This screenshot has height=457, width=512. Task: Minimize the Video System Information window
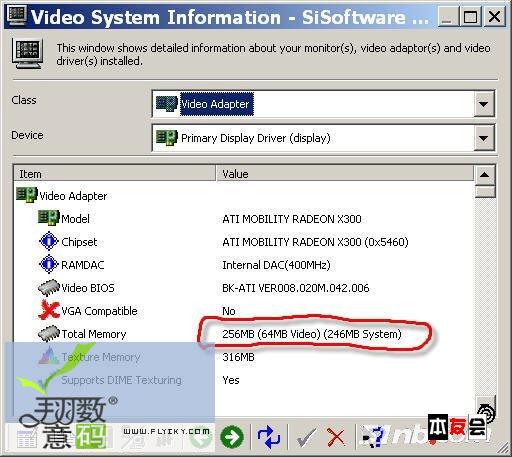point(447,16)
